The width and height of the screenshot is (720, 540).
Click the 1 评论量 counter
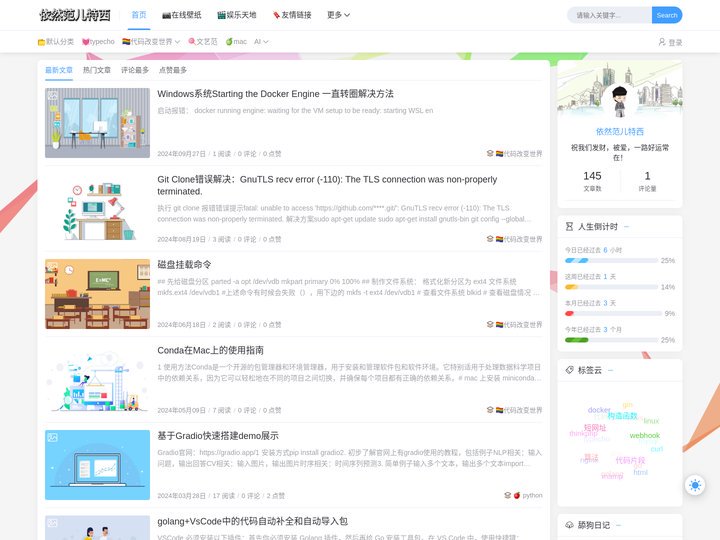(x=647, y=180)
